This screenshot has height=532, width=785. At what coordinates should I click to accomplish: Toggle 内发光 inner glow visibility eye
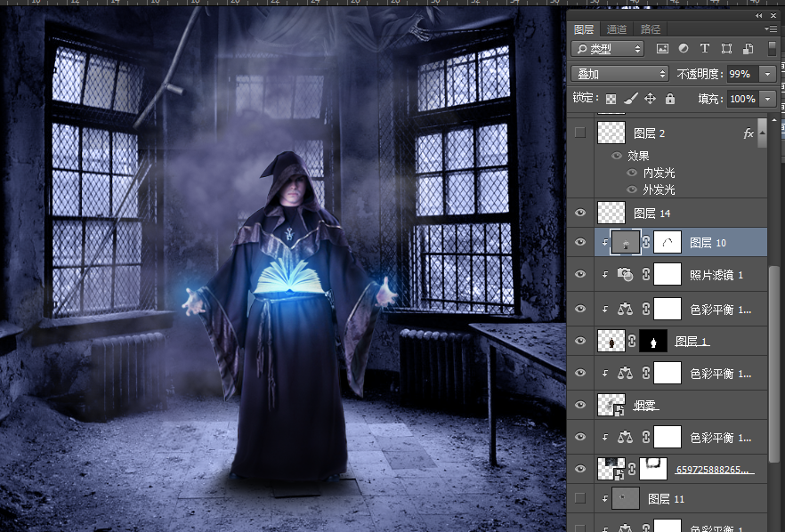[632, 173]
